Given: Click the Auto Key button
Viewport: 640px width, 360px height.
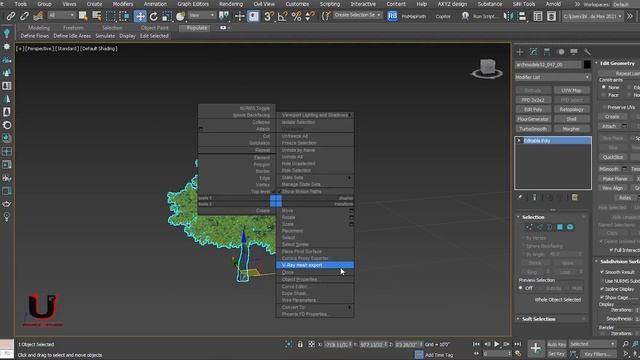Looking at the screenshot, I should (556, 344).
